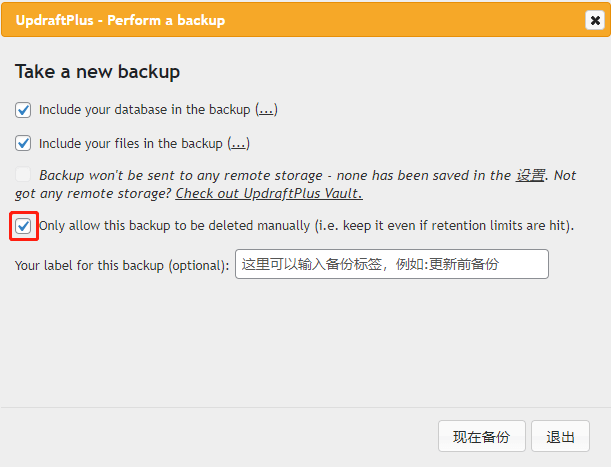Image resolution: width=611 pixels, height=467 pixels.
Task: Open the 设置 settings link
Action: (530, 175)
